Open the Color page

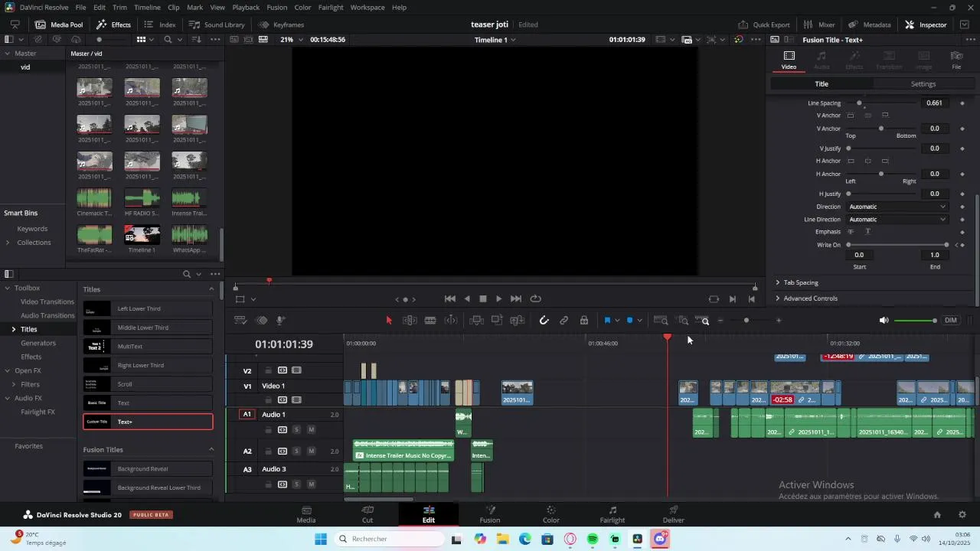[551, 514]
